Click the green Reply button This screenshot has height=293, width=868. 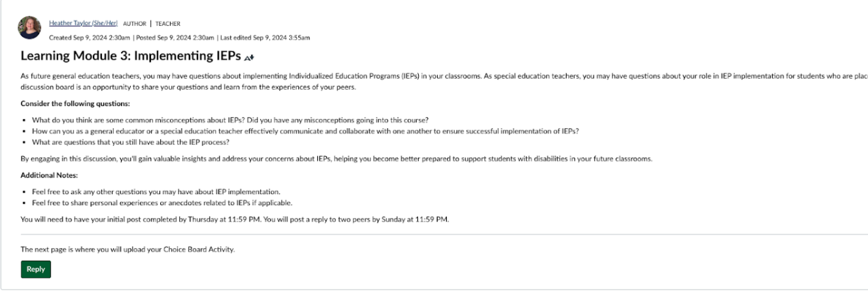click(x=35, y=269)
